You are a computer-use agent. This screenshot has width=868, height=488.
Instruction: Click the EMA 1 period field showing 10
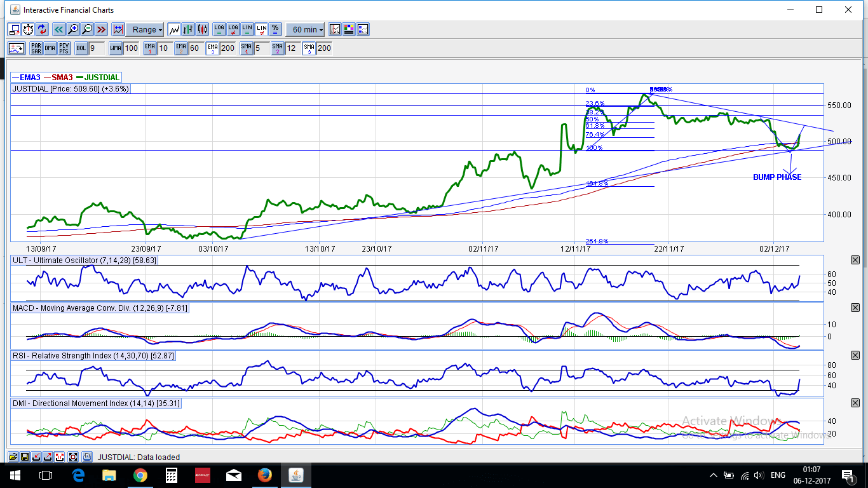[165, 48]
